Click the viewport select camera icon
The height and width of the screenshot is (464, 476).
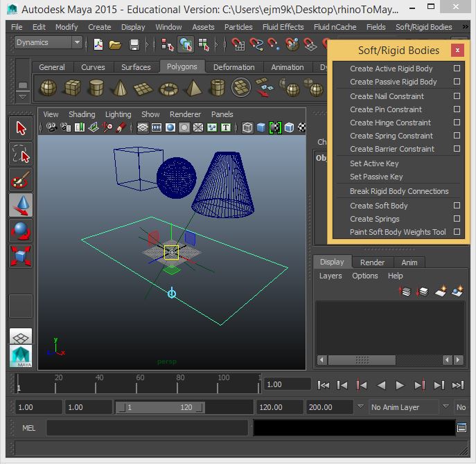tap(51, 127)
